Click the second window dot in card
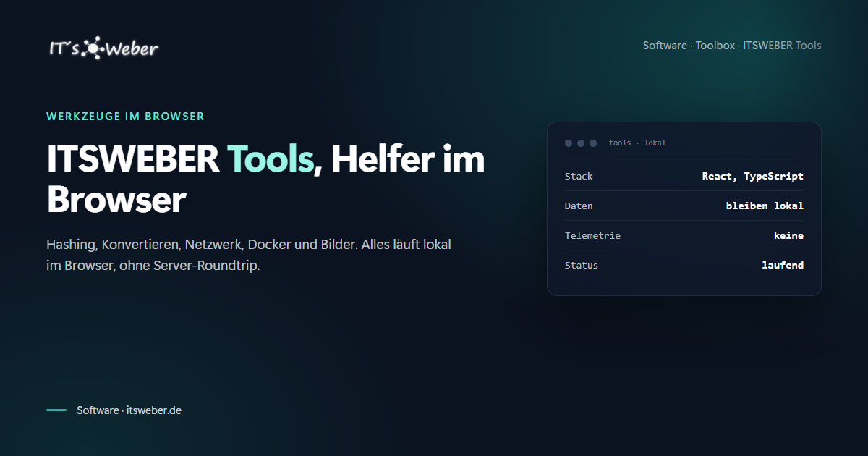Screen dimensions: 868x456 pyautogui.click(x=581, y=143)
